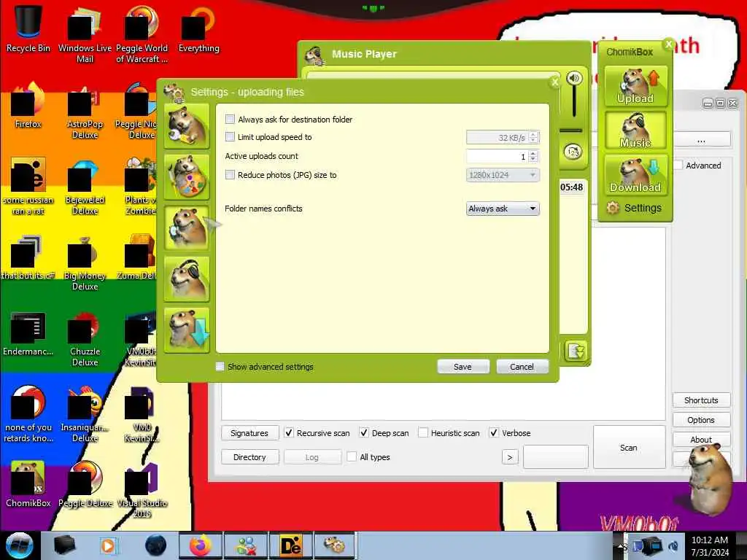Click the input field next to Scan button
The height and width of the screenshot is (560, 747).
point(555,456)
